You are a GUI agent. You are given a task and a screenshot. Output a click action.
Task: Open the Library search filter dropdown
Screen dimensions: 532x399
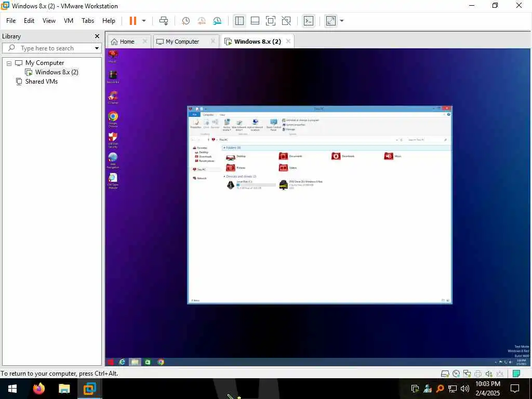[x=97, y=48]
